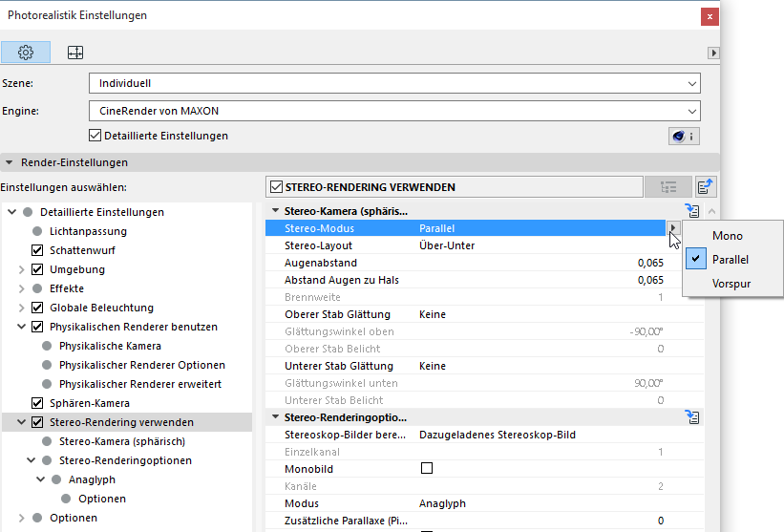Viewport: 784px width, 532px height.
Task: Choose Mono from the popup menu
Action: [728, 236]
